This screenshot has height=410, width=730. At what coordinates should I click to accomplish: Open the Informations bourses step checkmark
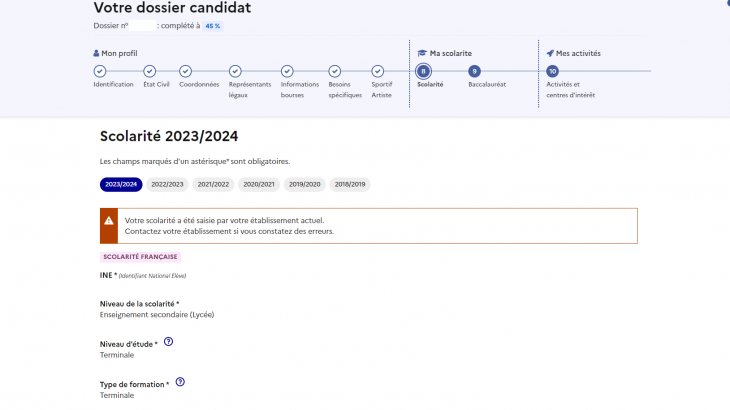(287, 71)
